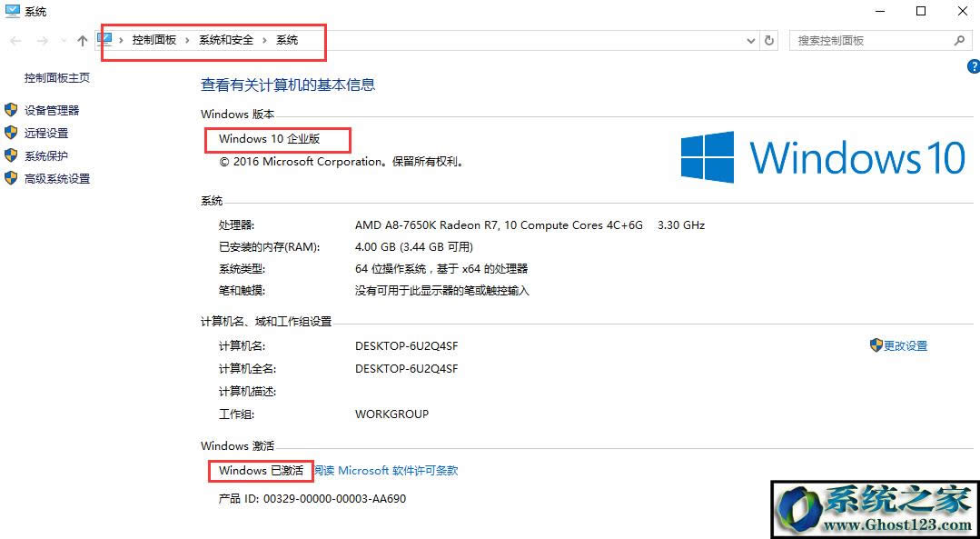
Task: Click the back navigation arrow
Action: 15,40
